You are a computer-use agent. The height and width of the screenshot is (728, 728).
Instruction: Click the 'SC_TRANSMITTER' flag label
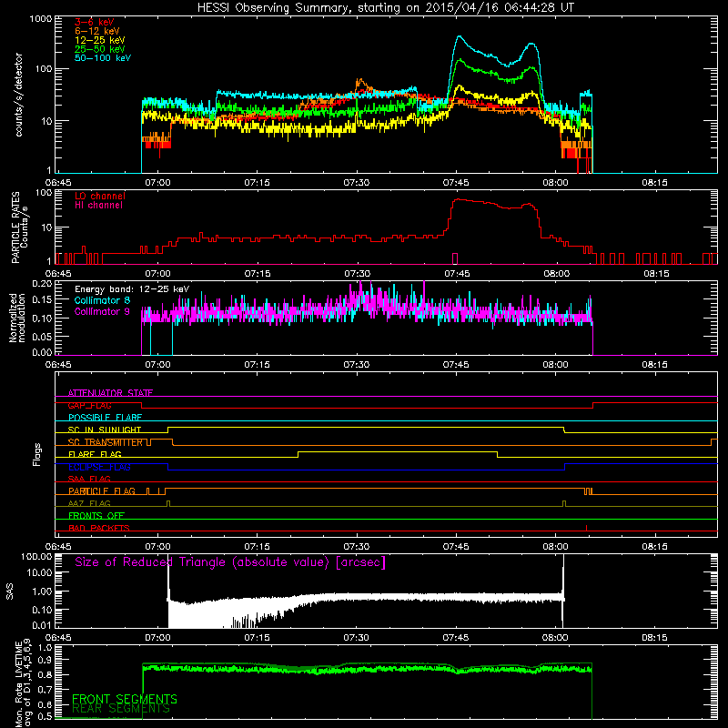click(106, 442)
